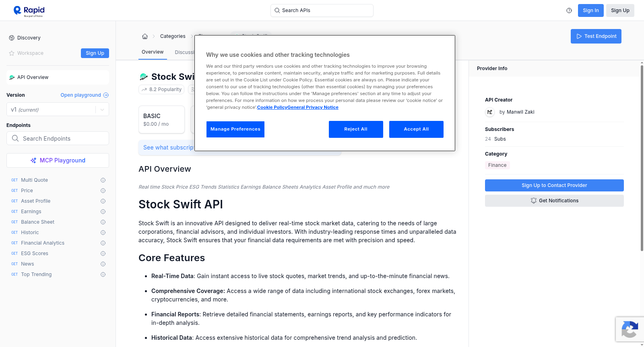Click the MCP Playground sparkle icon
644x347 pixels.
pos(33,160)
